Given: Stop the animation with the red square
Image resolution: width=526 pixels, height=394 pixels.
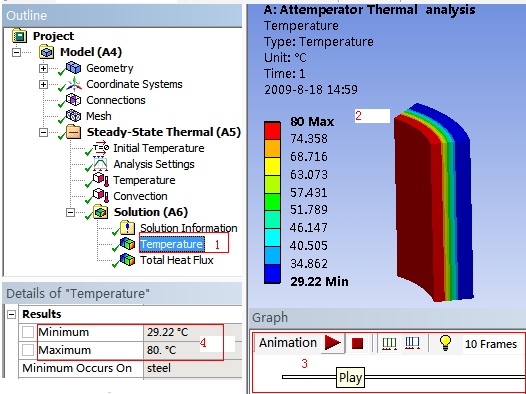Looking at the screenshot, I should coord(357,343).
